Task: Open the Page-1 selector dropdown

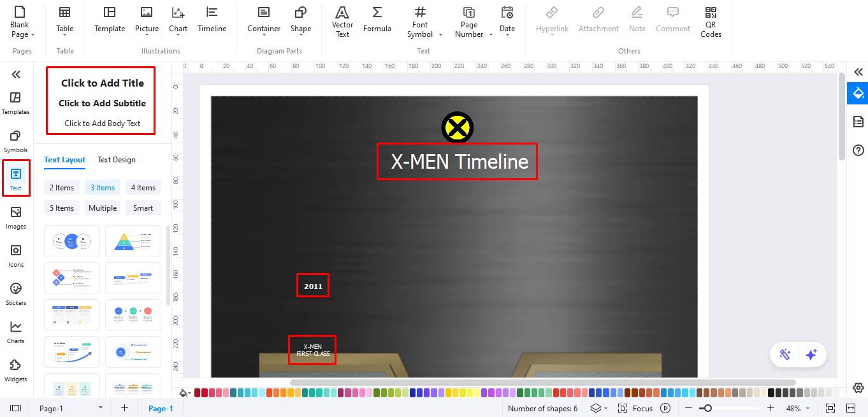Action: (x=100, y=408)
